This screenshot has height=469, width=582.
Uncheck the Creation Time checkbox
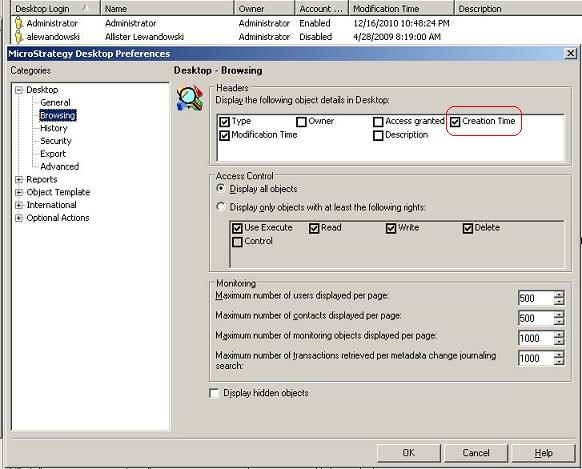[455, 122]
